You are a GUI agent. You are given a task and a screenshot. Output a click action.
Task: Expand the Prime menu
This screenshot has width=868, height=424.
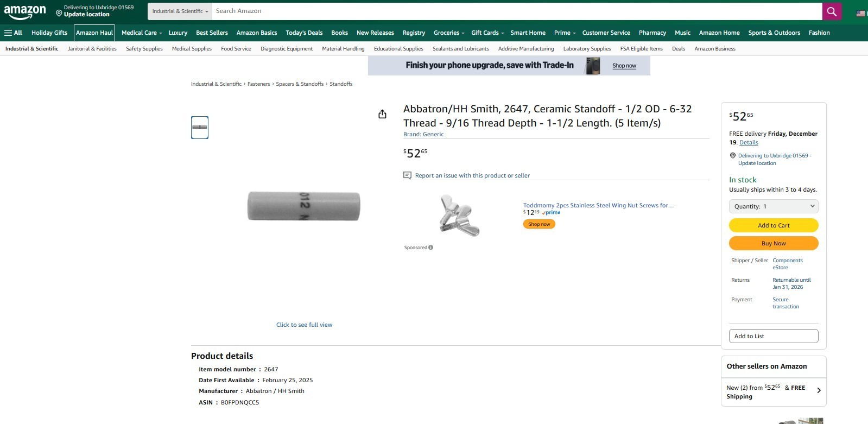565,33
